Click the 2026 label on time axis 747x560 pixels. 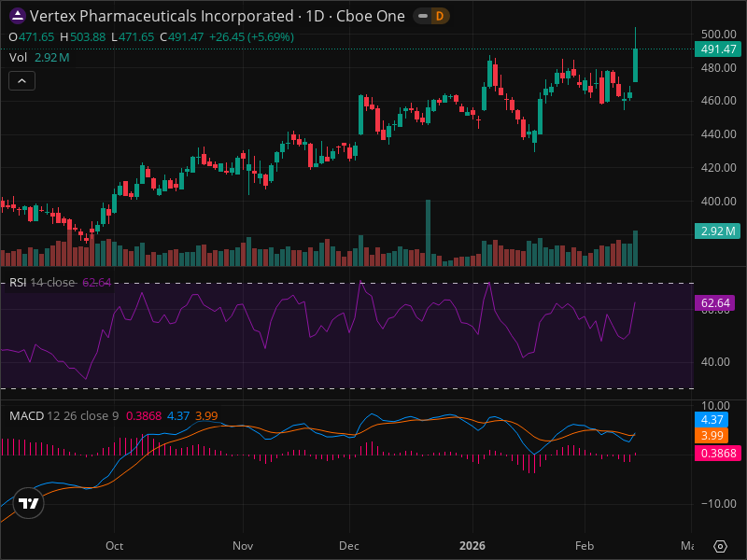tap(472, 546)
